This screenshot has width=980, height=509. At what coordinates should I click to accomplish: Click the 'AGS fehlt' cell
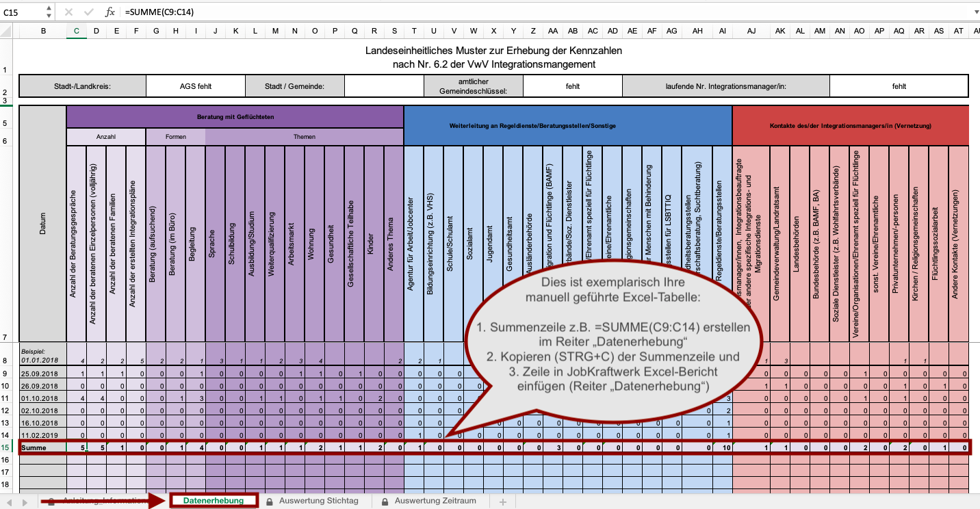(x=196, y=87)
